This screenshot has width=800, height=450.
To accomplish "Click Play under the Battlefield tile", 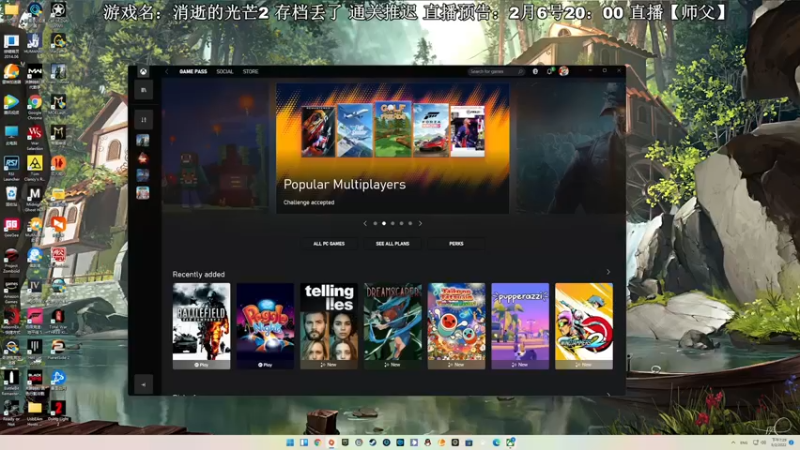I will click(202, 365).
